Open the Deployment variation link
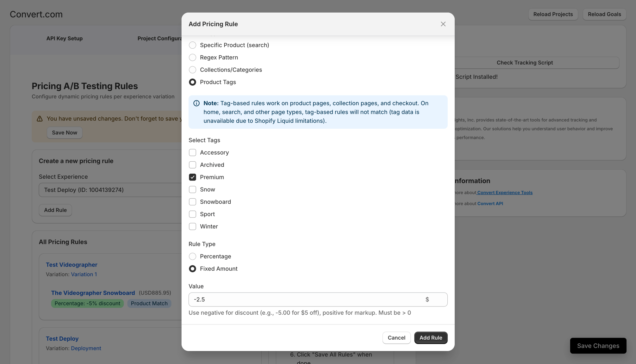Viewport: 636px width, 364px height. 86,348
